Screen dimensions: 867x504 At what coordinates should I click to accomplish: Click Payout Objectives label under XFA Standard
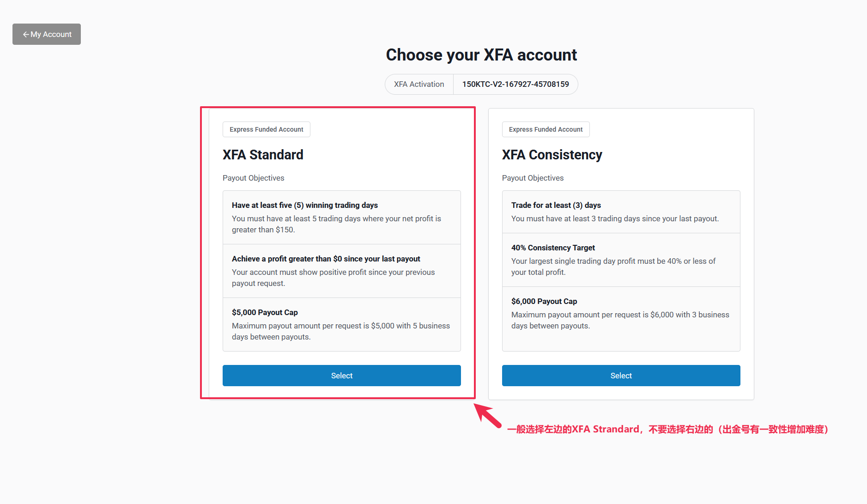pos(254,178)
